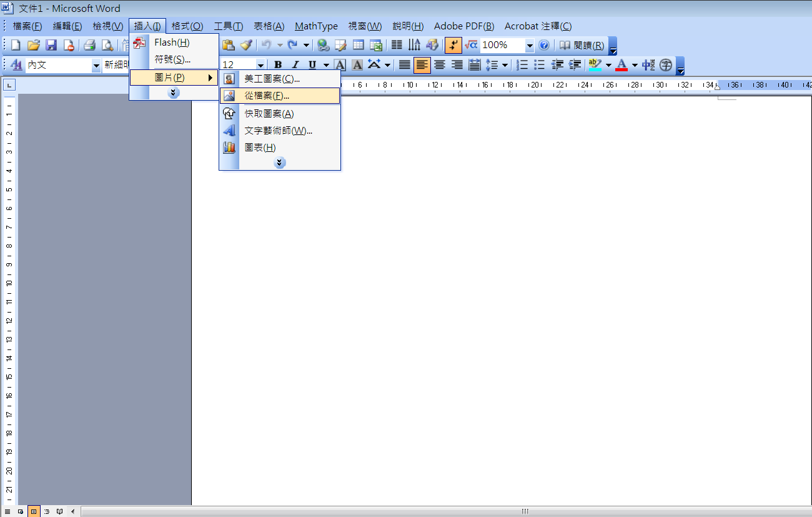Switch to Normal view at bottom left

[x=7, y=511]
